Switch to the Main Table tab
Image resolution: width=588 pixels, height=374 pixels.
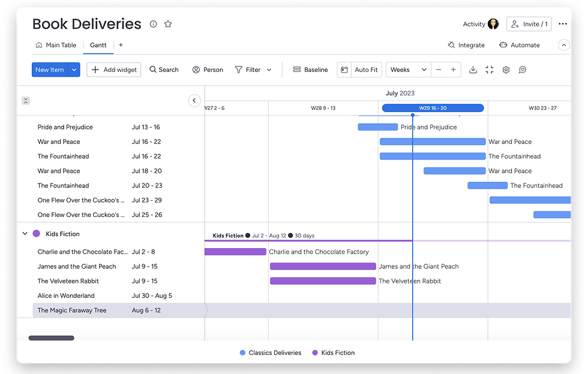point(56,45)
